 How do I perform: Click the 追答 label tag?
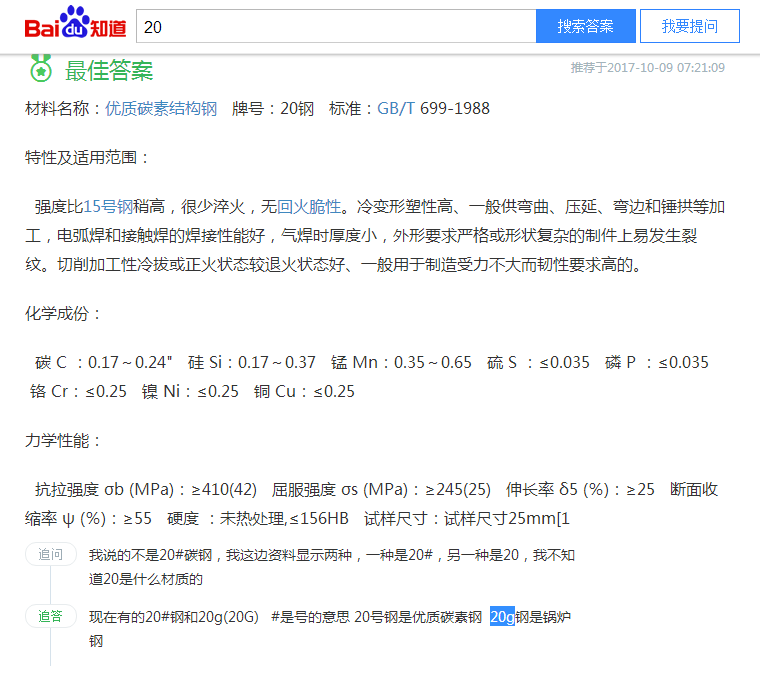point(51,616)
